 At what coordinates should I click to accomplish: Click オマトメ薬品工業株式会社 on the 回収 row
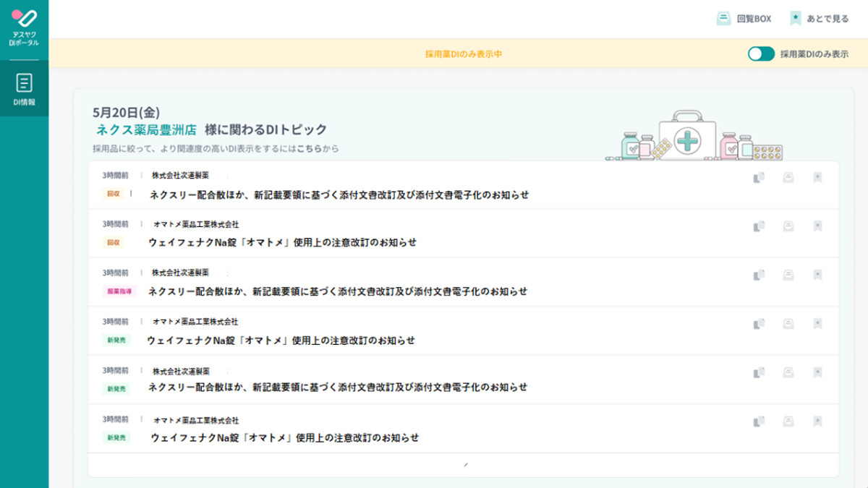coord(196,224)
